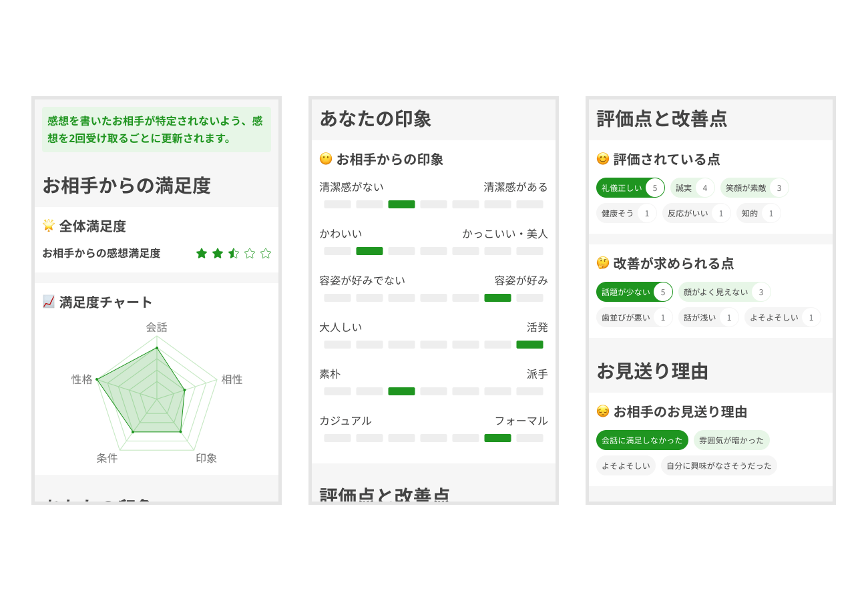Click the 🌟 icon beside 全体満足度
This screenshot has width=868, height=601.
point(48,226)
